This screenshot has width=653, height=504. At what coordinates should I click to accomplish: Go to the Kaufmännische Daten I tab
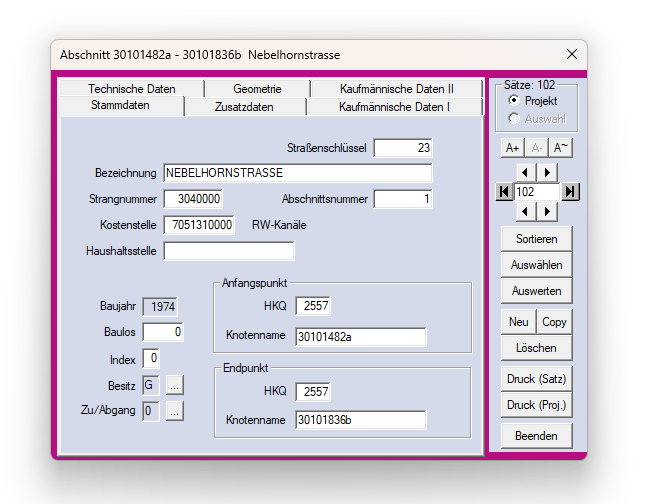tap(394, 106)
